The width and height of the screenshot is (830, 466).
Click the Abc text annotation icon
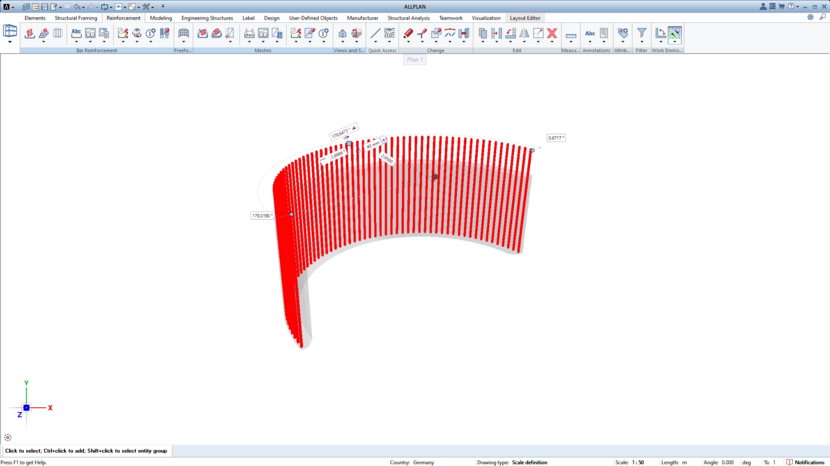[x=590, y=33]
